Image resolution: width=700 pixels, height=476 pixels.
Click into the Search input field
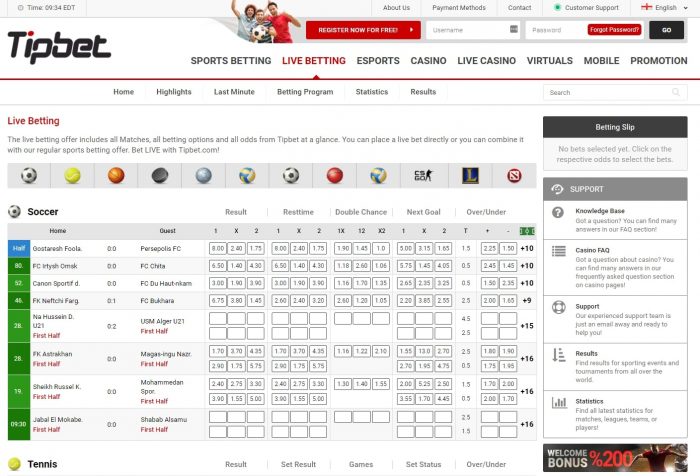tap(615, 92)
